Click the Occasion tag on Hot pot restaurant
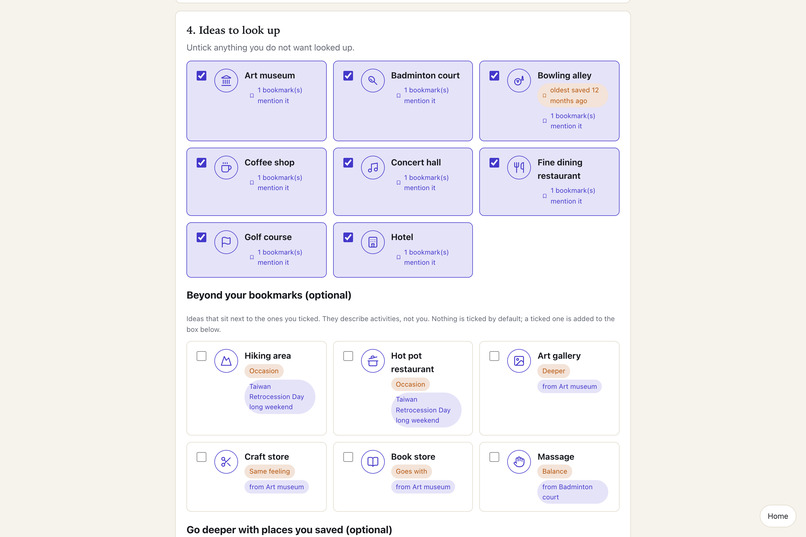The image size is (806, 537). 410,384
